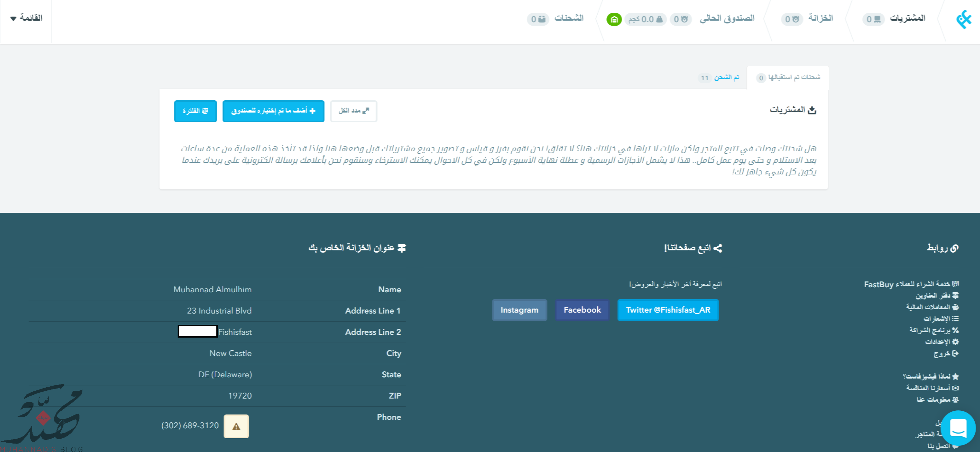This screenshot has height=452, width=980.
Task: Click the Fishisfast logo in the header
Action: pyautogui.click(x=964, y=19)
